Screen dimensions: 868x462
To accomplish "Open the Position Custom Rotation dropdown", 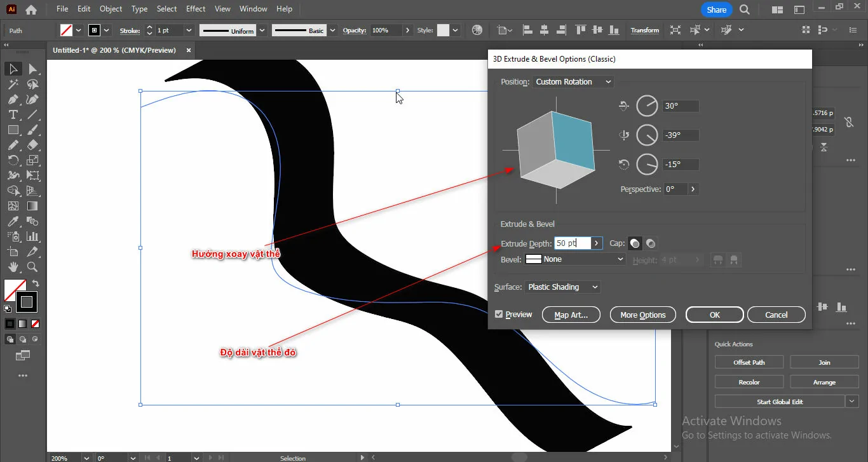I will point(573,82).
